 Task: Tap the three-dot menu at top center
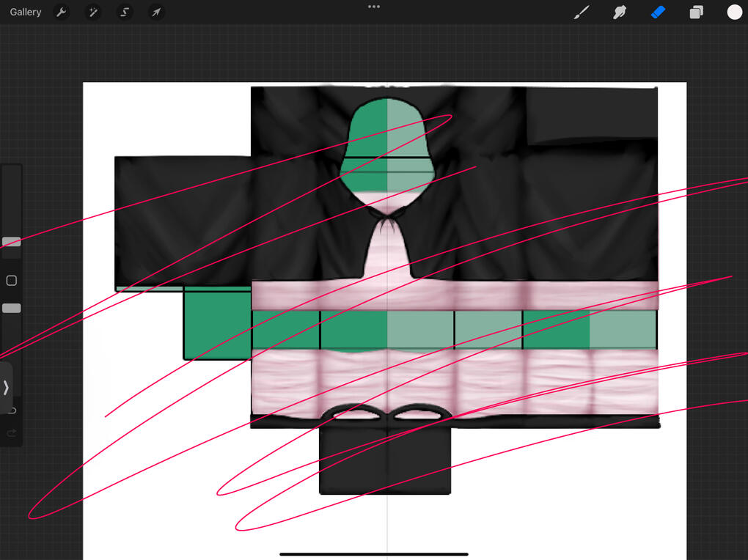pyautogui.click(x=374, y=7)
